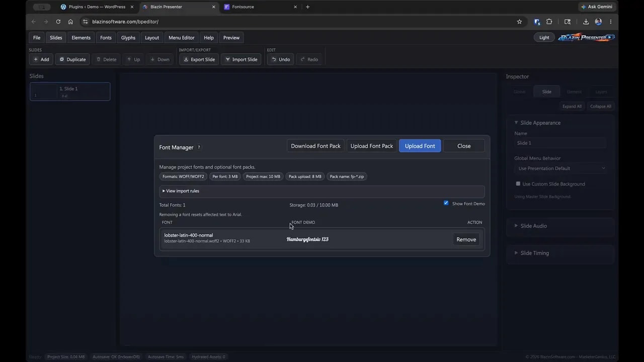The image size is (644, 362).
Task: Switch to Layers inspector tab
Action: pyautogui.click(x=601, y=92)
